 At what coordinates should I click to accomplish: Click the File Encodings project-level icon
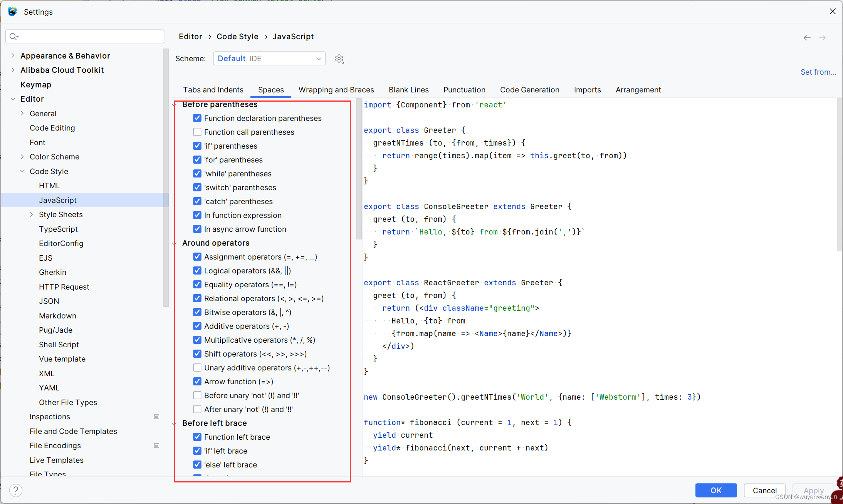[x=156, y=445]
